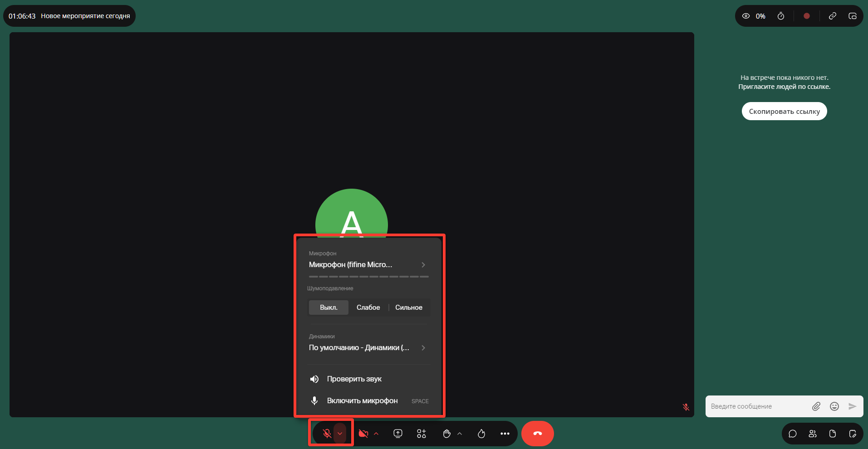Focus the Введите сообщение message field
Viewport: 868px width, 449px height.
click(x=758, y=406)
